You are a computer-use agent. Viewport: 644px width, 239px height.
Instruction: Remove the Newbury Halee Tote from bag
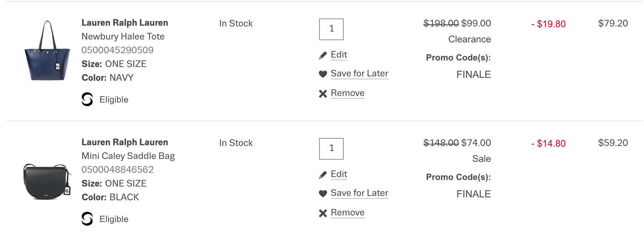(347, 93)
